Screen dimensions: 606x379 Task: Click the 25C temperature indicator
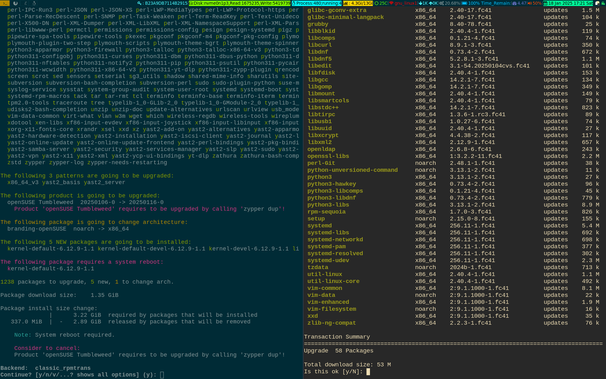[x=381, y=3]
